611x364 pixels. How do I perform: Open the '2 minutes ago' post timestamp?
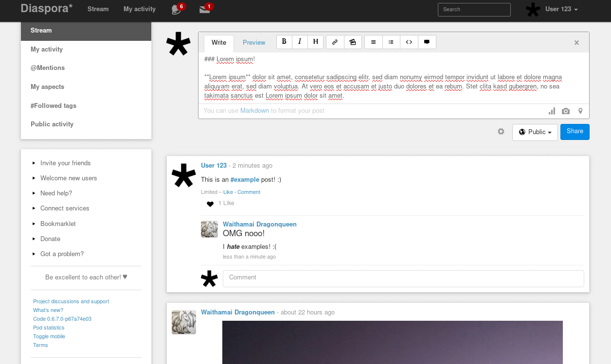[x=252, y=166]
